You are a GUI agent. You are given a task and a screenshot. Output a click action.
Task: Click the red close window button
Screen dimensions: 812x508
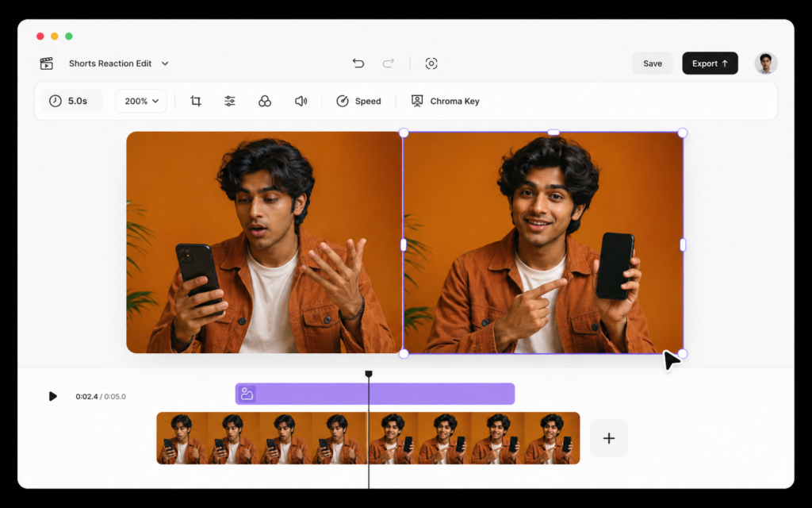tap(40, 37)
